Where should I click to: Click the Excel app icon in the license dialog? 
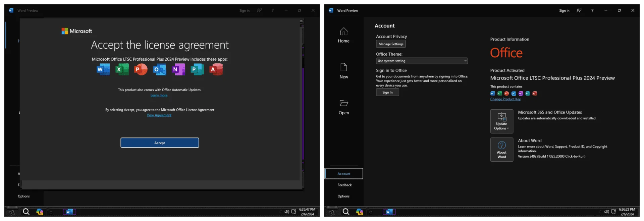[x=122, y=69]
